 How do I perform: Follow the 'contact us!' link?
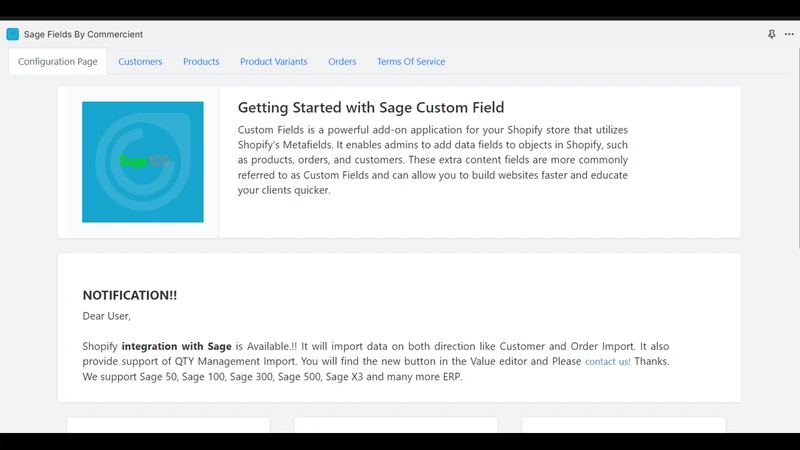[607, 361]
